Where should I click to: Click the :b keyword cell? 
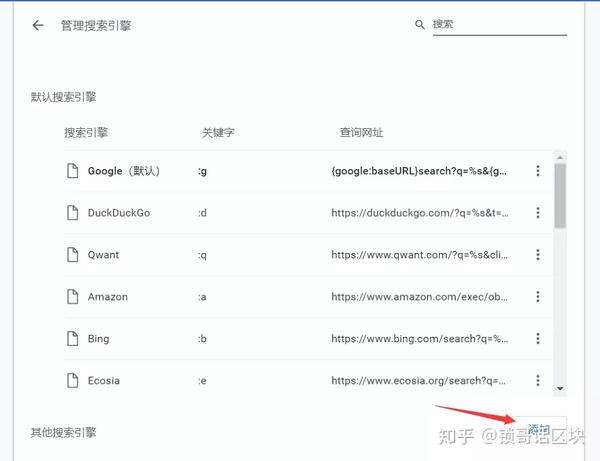(202, 339)
